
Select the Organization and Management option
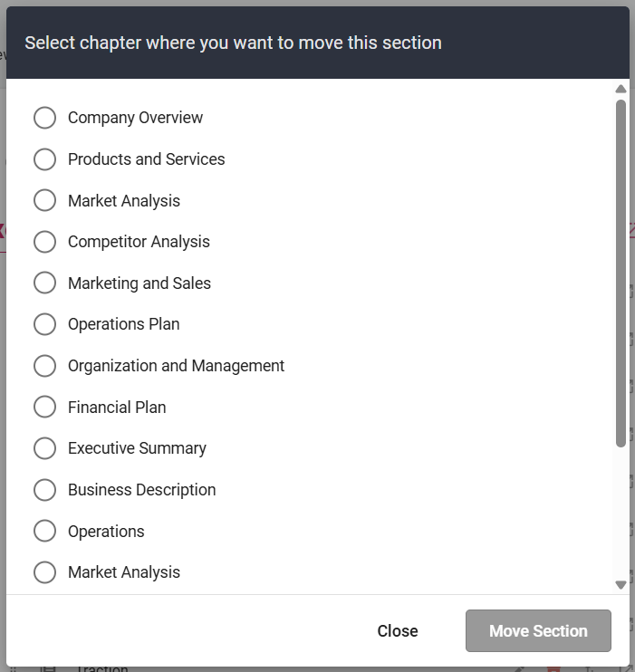coord(44,366)
